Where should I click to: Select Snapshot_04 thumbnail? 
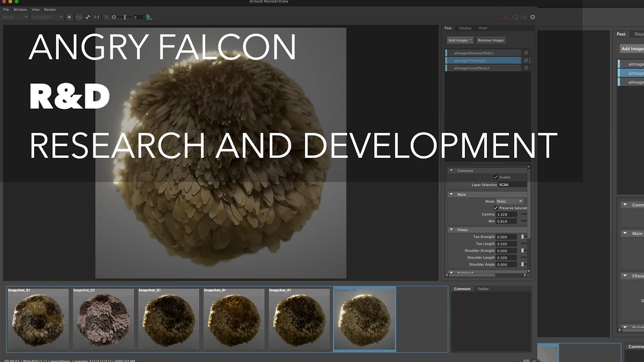[x=234, y=319]
